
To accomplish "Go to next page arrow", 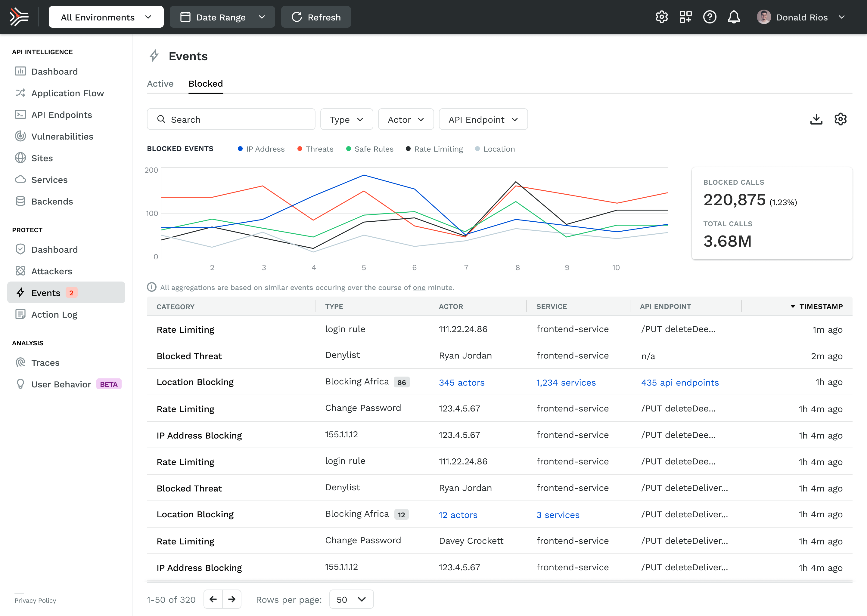I will 232,599.
